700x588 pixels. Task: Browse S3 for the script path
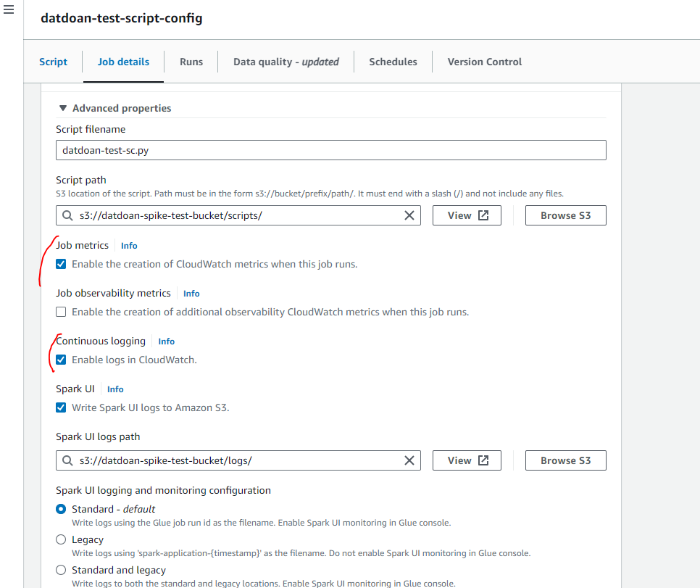click(565, 215)
